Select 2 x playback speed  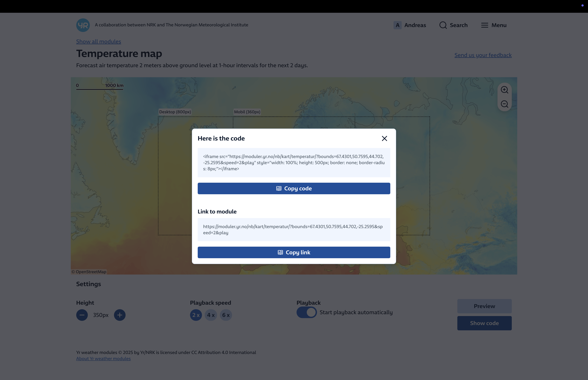point(196,315)
